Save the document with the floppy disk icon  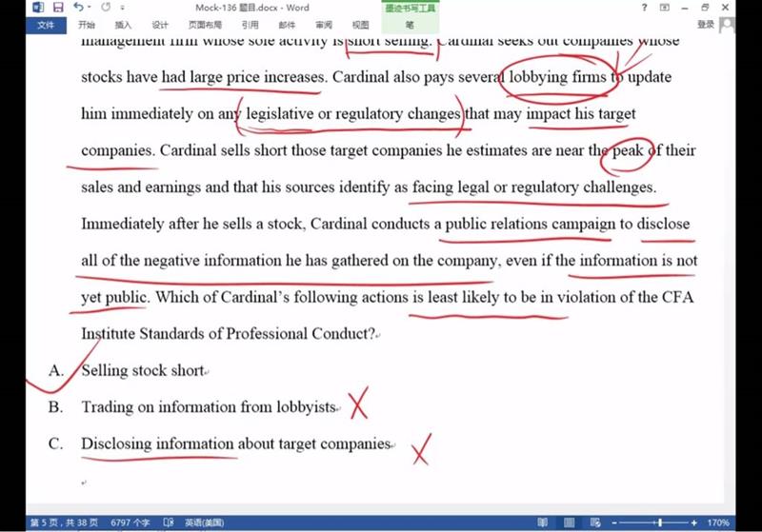(x=58, y=8)
